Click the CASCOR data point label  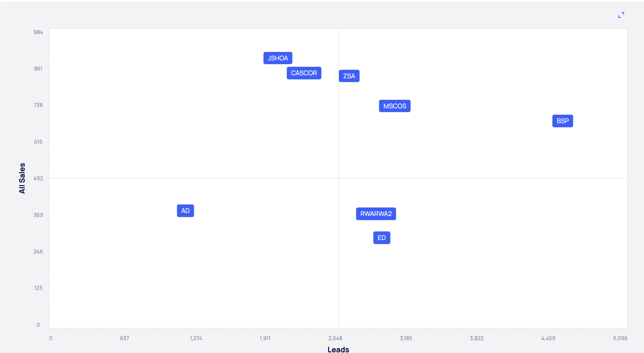304,73
